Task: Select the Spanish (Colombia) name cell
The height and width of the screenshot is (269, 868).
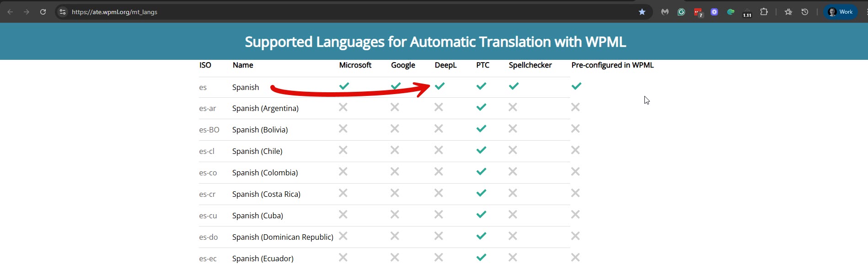Action: pos(265,173)
